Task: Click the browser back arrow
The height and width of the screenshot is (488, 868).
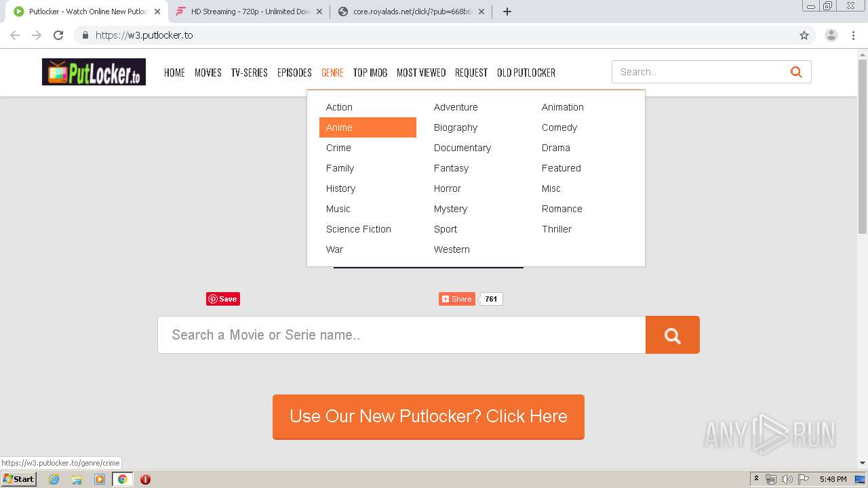Action: point(15,35)
